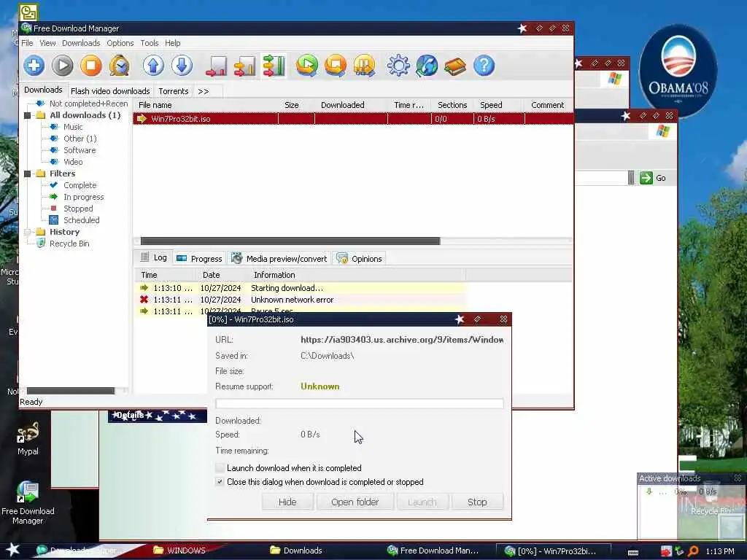The width and height of the screenshot is (747, 560).
Task: Click the empty download progress bar
Action: click(359, 403)
